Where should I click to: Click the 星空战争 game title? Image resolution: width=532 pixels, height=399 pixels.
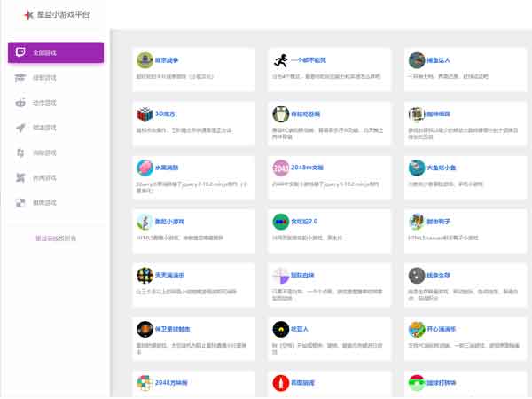tap(167, 60)
